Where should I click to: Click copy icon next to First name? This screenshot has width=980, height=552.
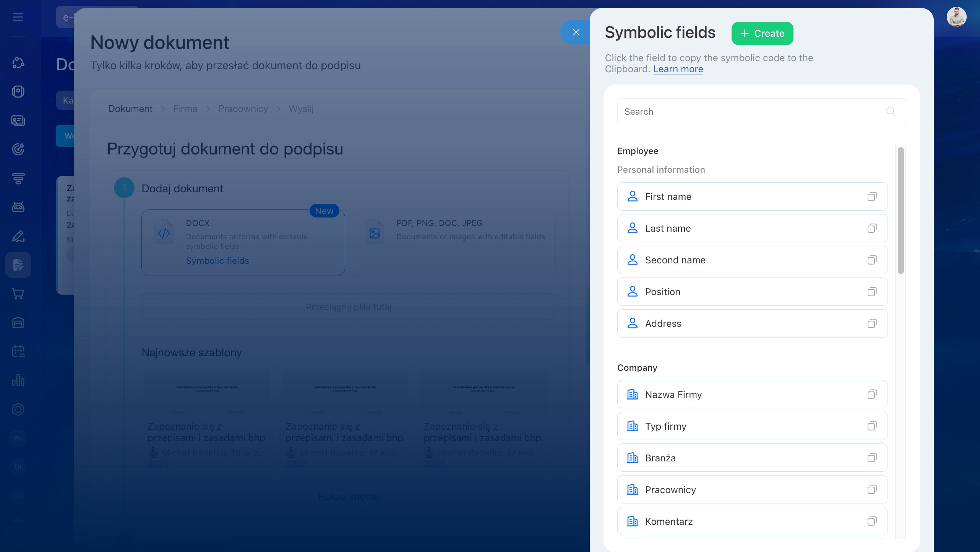point(872,196)
